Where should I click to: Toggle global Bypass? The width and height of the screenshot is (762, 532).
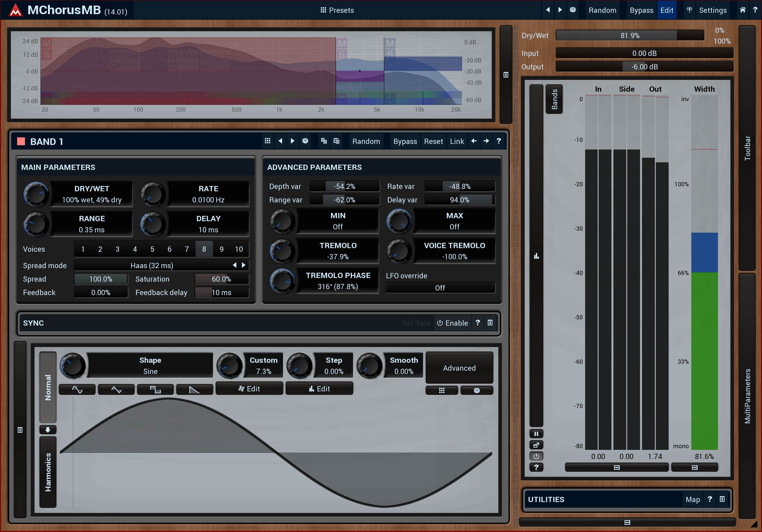tap(641, 10)
